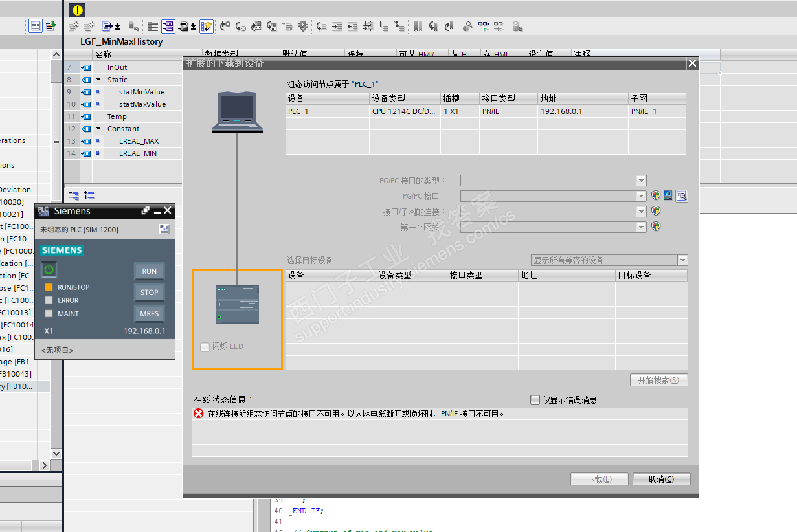Toggle the 闪烁 LED checkbox

click(205, 346)
